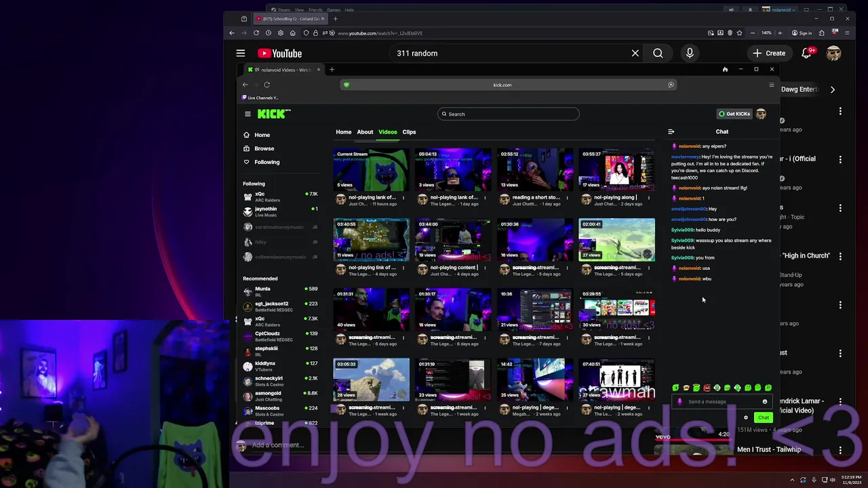Open options for 01:31:31 video
Screen dimensions: 868x488
click(x=403, y=338)
